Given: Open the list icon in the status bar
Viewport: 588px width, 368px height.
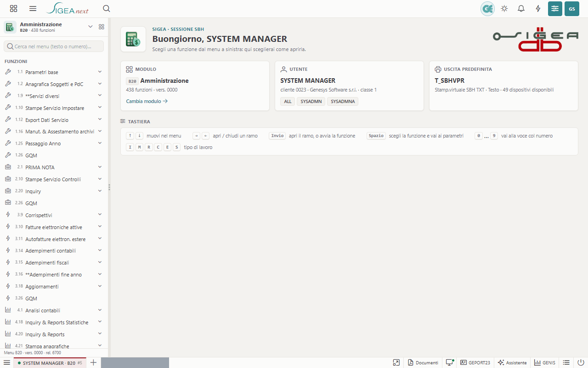Looking at the screenshot, I should click(566, 363).
